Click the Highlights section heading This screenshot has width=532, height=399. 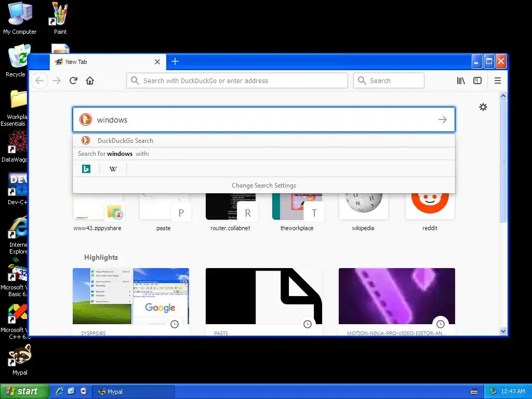101,257
